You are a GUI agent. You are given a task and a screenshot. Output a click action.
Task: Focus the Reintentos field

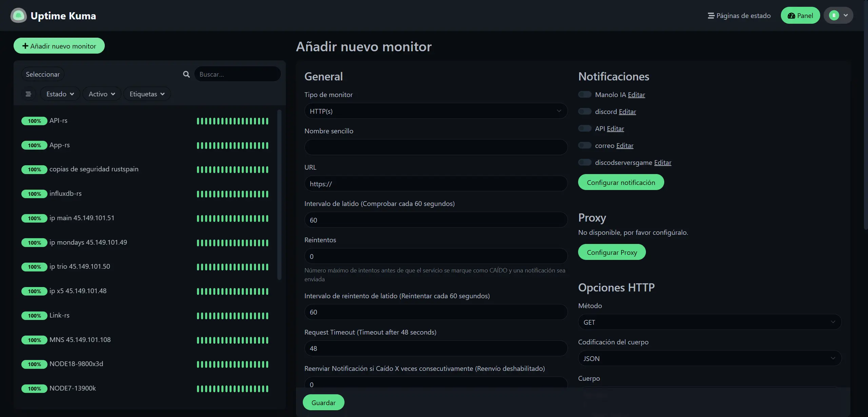pyautogui.click(x=436, y=256)
